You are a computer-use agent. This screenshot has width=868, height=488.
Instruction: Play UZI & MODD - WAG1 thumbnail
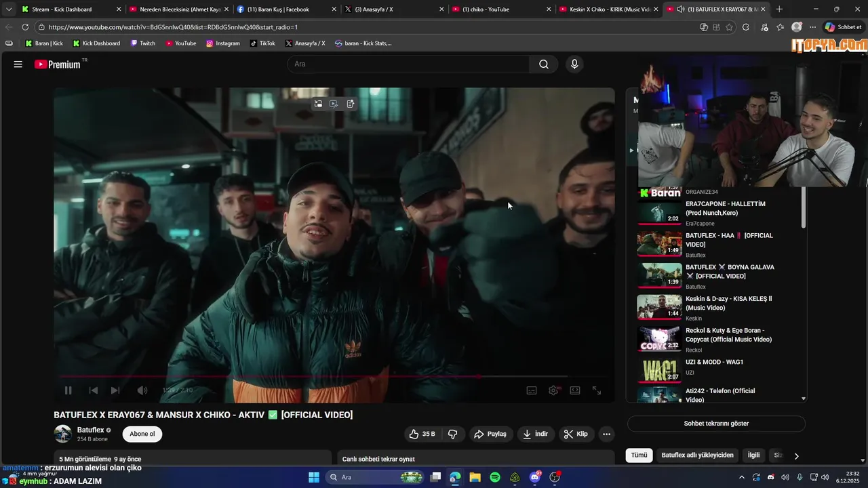tap(659, 370)
